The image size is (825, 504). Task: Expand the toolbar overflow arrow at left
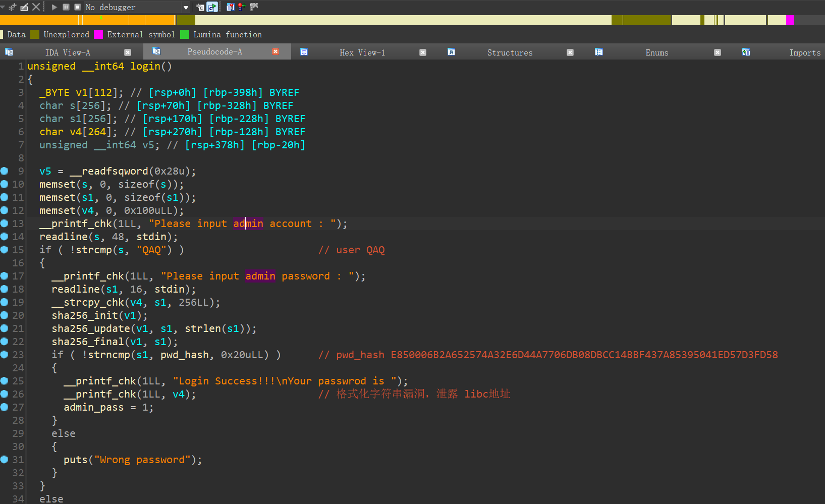pos(3,7)
